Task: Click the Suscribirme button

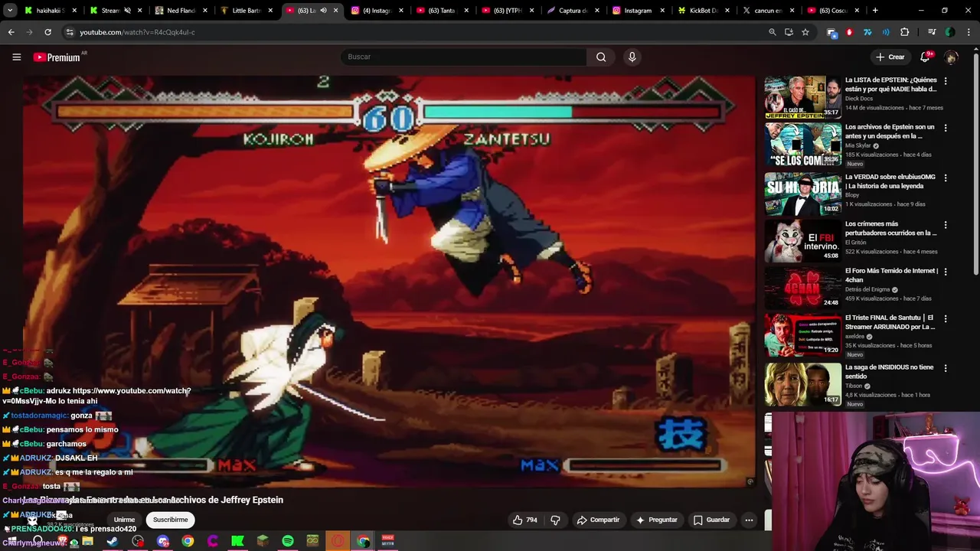Action: tap(170, 520)
